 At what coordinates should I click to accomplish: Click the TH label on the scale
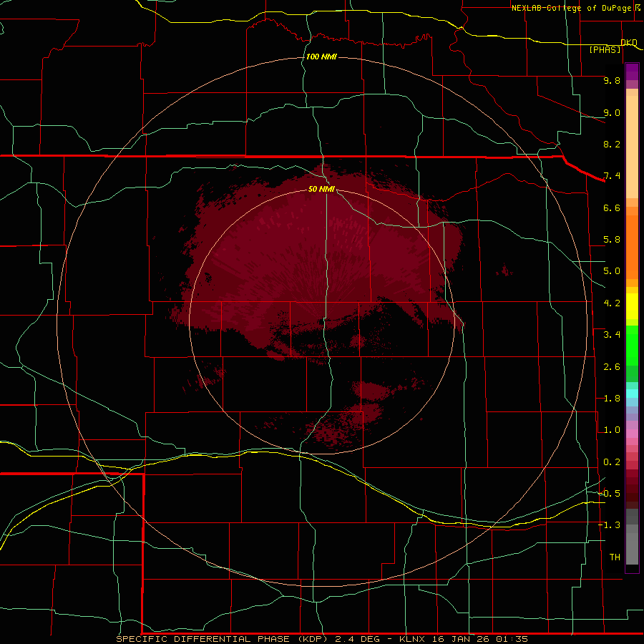coord(615,557)
